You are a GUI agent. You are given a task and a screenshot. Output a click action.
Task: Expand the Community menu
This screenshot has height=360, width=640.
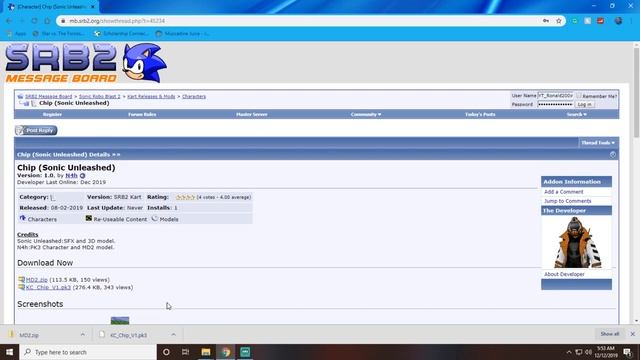[x=366, y=115]
